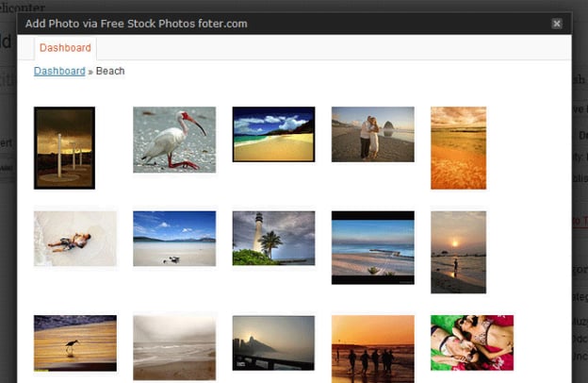Select the letterboxed blue shoreline photo
This screenshot has height=383, width=588.
coord(373,247)
